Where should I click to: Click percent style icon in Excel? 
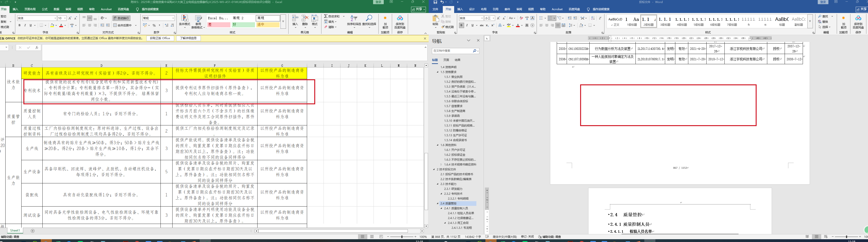(154, 25)
